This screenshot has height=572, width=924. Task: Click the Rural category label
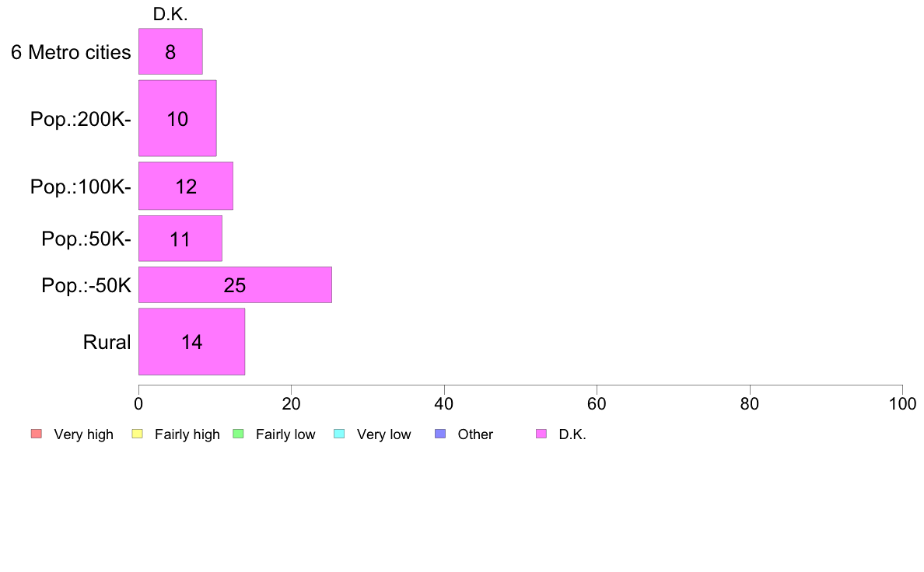[x=107, y=342]
